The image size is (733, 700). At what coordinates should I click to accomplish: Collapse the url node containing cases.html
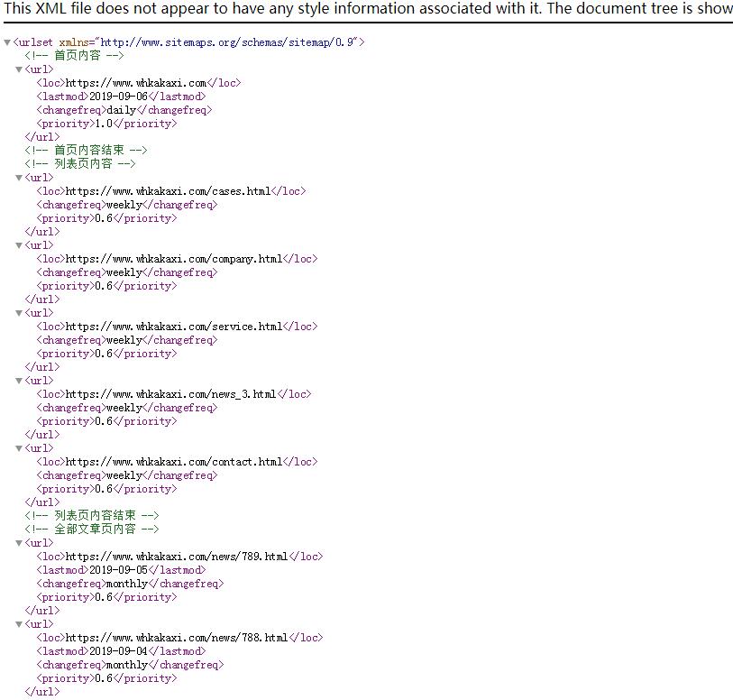[x=19, y=178]
